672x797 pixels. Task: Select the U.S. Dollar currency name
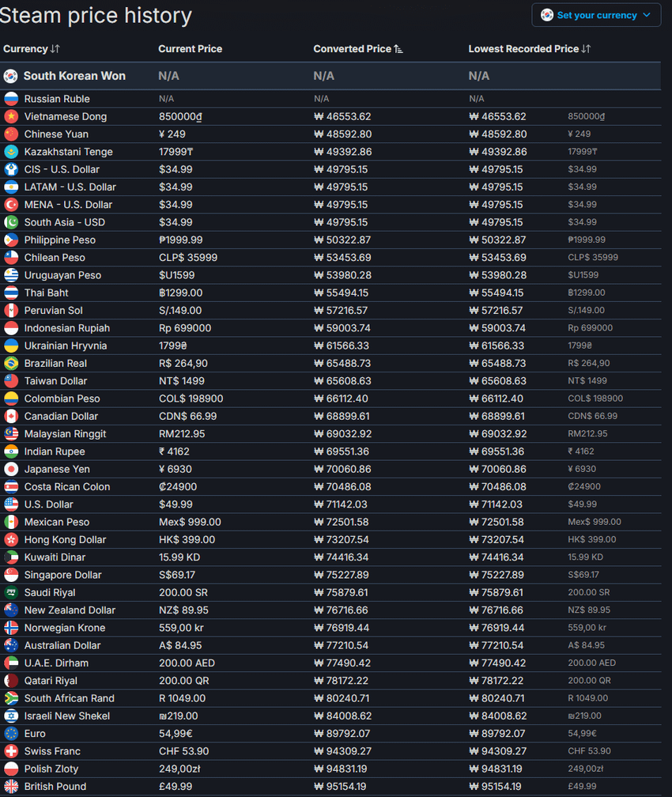(49, 504)
